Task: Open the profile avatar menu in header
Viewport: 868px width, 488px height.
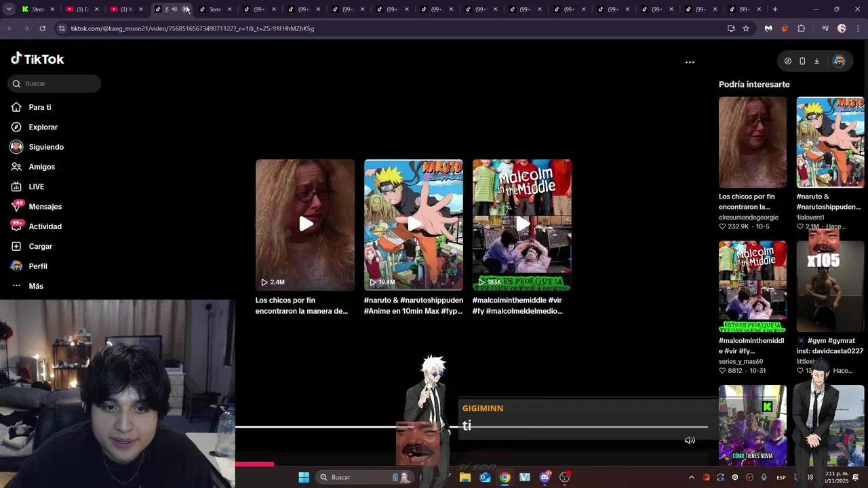Action: [x=839, y=61]
